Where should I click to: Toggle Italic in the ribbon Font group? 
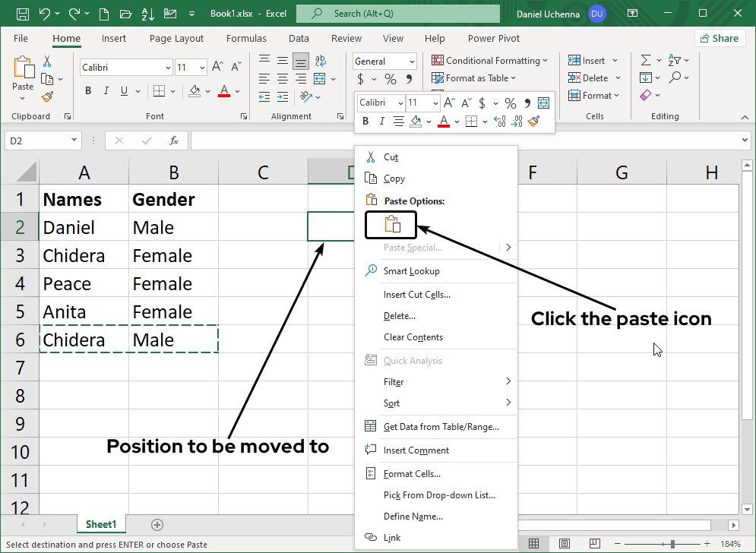pyautogui.click(x=107, y=91)
